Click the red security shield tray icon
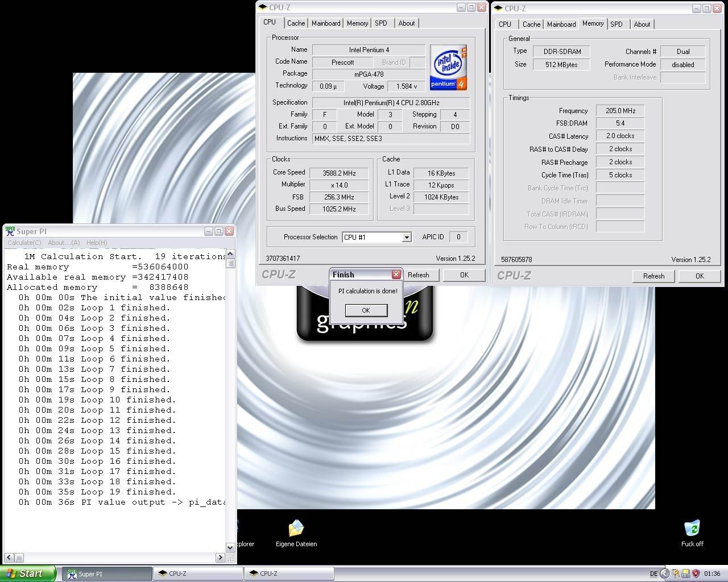This screenshot has width=728, height=582. (x=696, y=573)
